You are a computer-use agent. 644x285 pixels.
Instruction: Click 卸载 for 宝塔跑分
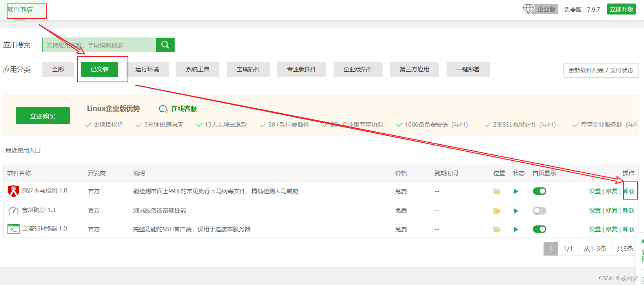coord(629,211)
